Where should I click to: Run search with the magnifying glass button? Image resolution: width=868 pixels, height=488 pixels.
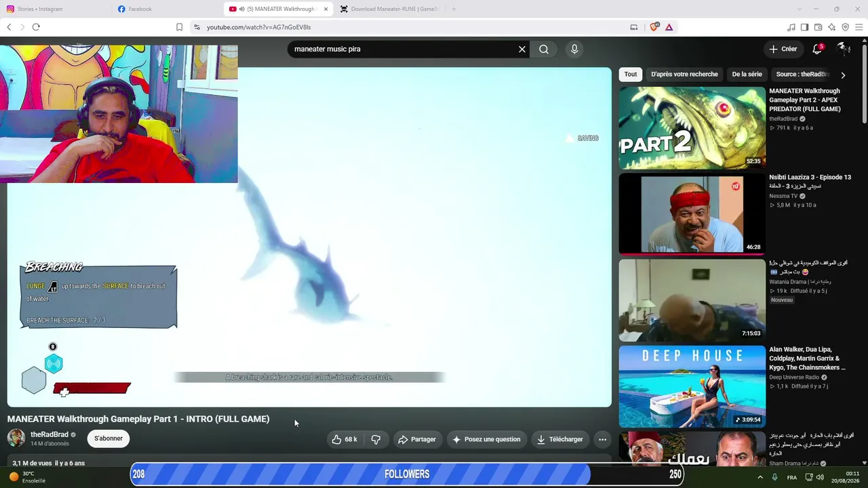544,49
